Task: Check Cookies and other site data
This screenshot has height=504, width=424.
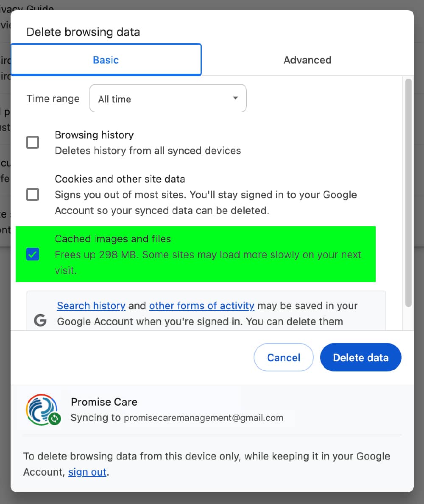Action: coord(33,194)
